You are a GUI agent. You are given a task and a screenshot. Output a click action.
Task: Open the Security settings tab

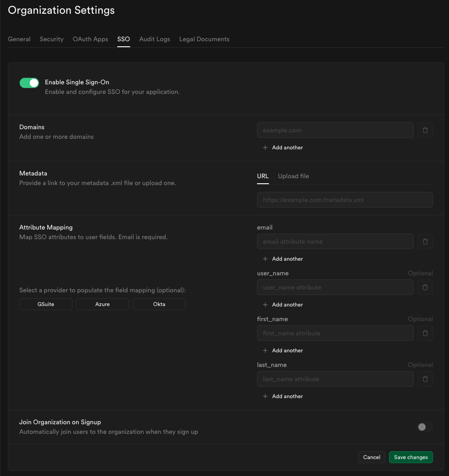51,39
